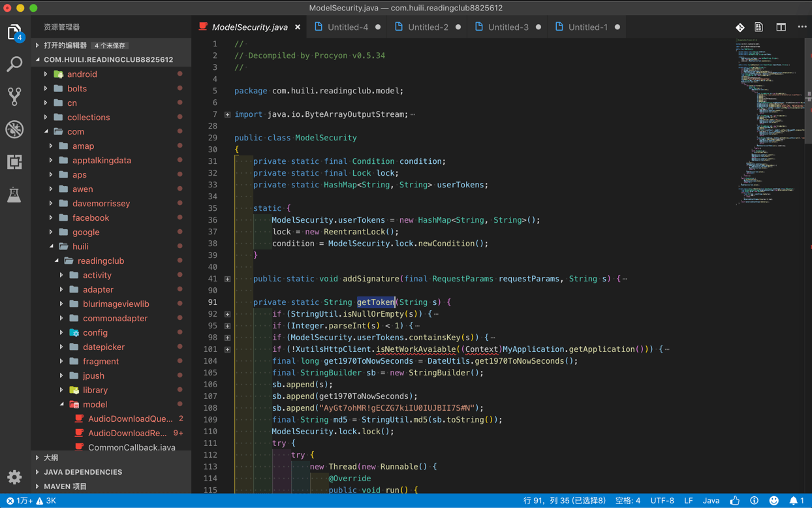
Task: Open the Extensions view icon
Action: [14, 162]
